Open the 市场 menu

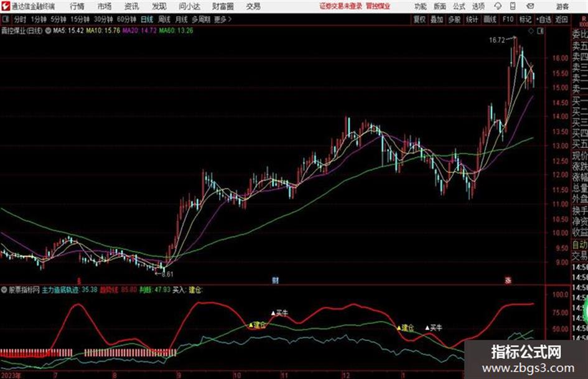(x=105, y=6)
